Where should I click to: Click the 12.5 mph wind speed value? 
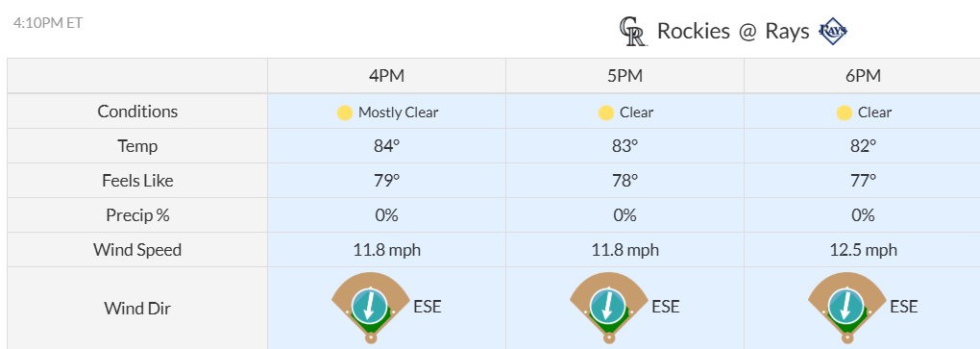tap(863, 250)
